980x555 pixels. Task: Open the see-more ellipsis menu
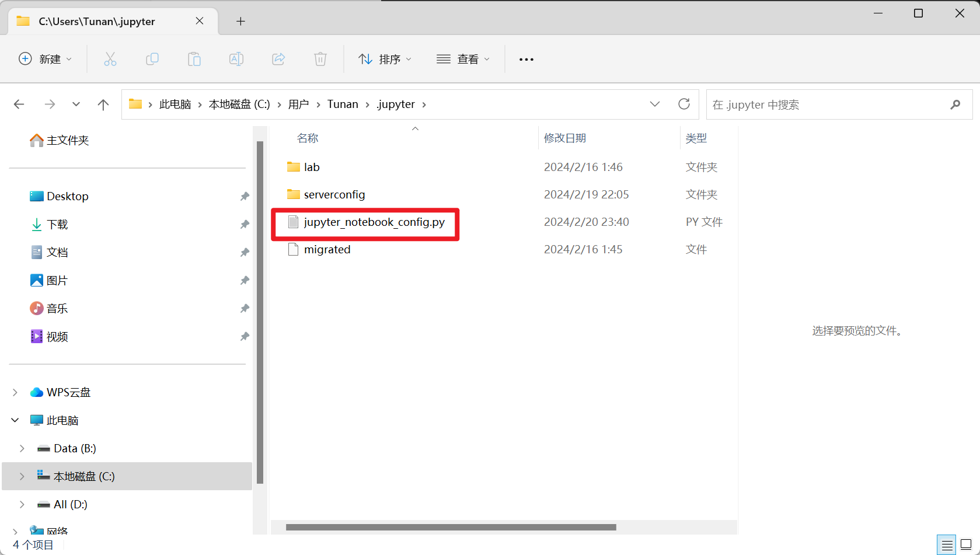coord(526,59)
